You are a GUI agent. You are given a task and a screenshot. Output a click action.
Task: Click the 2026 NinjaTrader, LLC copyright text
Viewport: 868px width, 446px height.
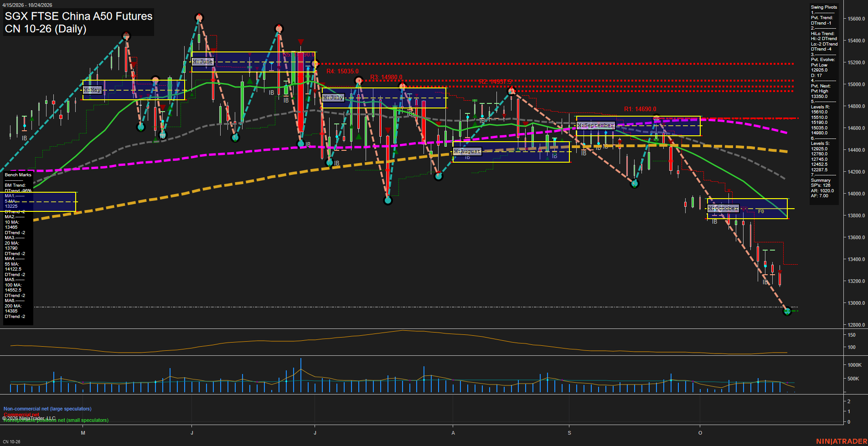[x=29, y=418]
